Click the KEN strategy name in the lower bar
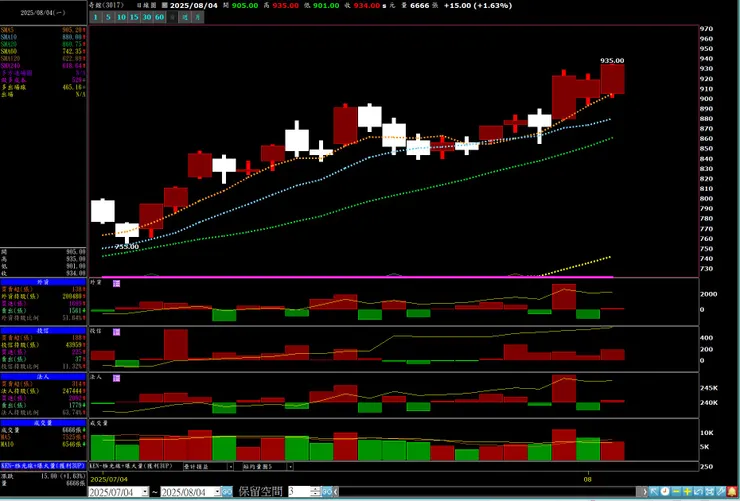740x501 pixels. 131,466
